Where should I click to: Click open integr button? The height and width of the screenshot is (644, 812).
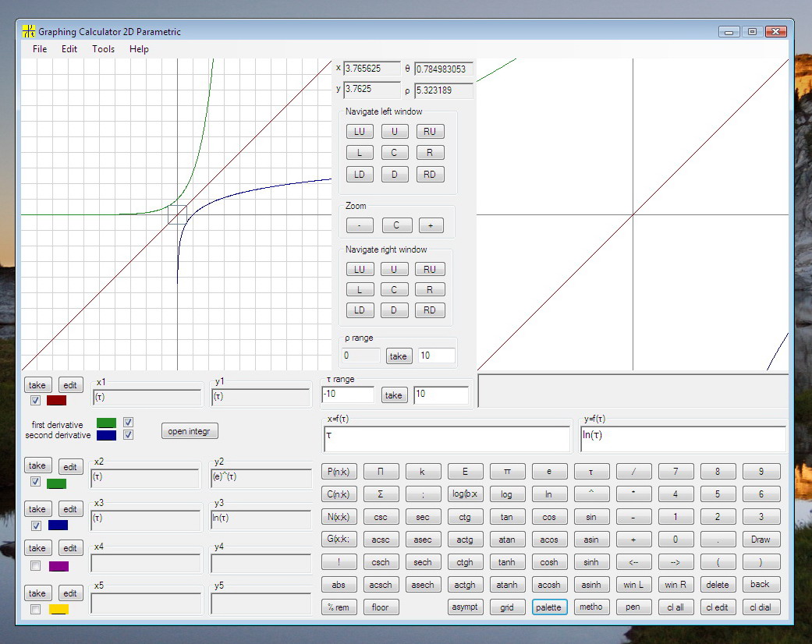[x=189, y=431]
